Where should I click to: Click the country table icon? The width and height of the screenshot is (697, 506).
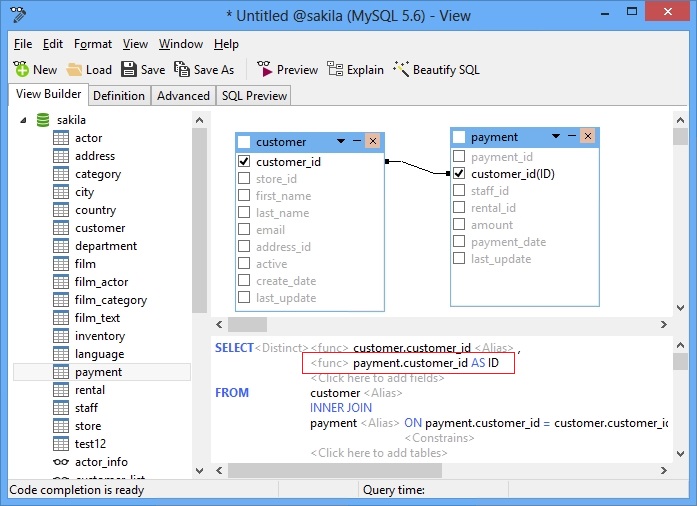61,210
